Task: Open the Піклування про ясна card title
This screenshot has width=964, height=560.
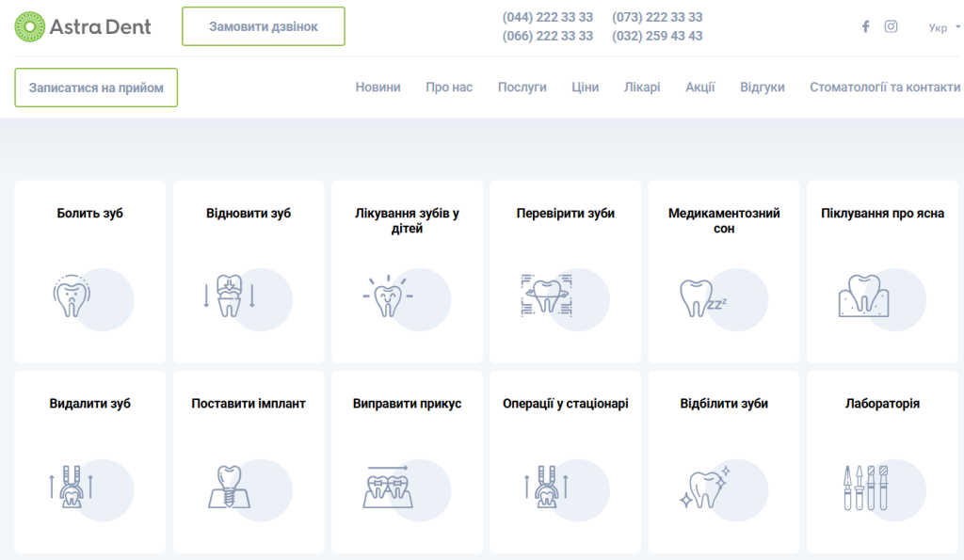Action: click(x=882, y=214)
